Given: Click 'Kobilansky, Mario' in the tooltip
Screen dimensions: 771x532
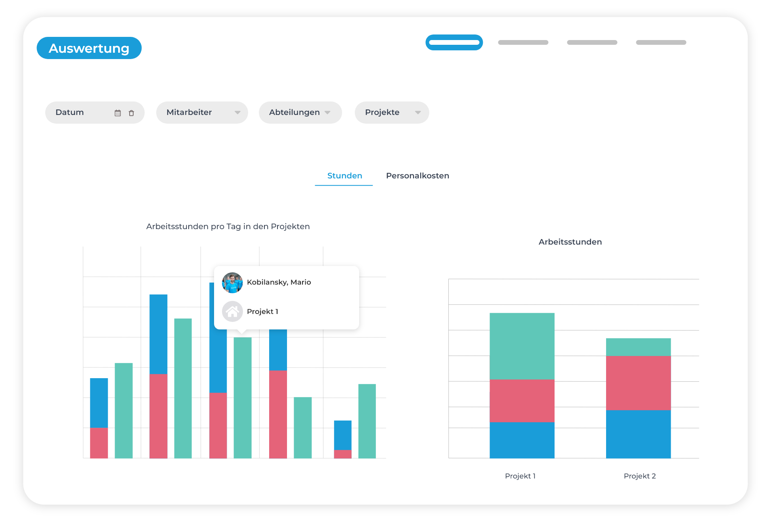Looking at the screenshot, I should click(279, 282).
